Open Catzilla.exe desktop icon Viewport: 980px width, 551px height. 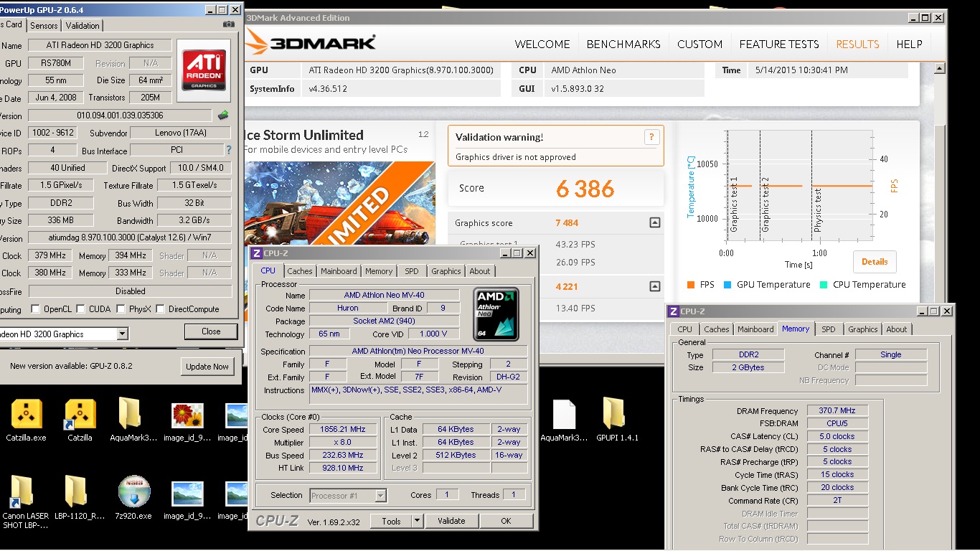click(x=27, y=414)
